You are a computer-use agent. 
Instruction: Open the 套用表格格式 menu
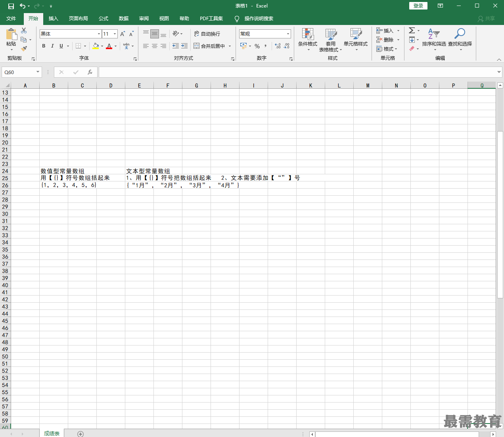coord(331,40)
